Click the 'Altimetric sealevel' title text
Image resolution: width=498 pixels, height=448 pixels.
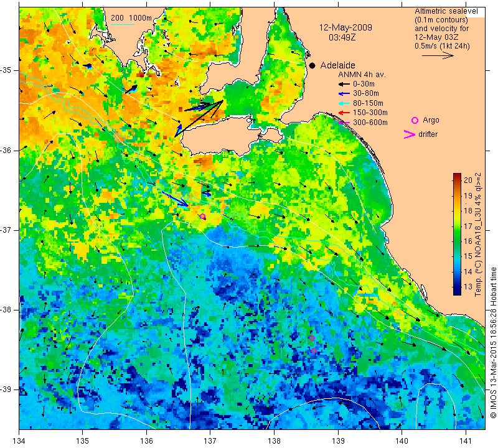[446, 11]
